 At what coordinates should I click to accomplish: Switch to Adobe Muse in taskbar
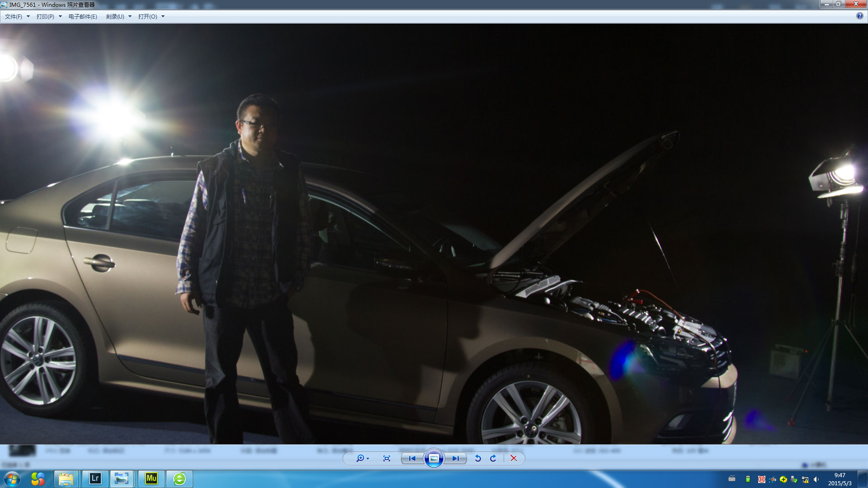[151, 479]
